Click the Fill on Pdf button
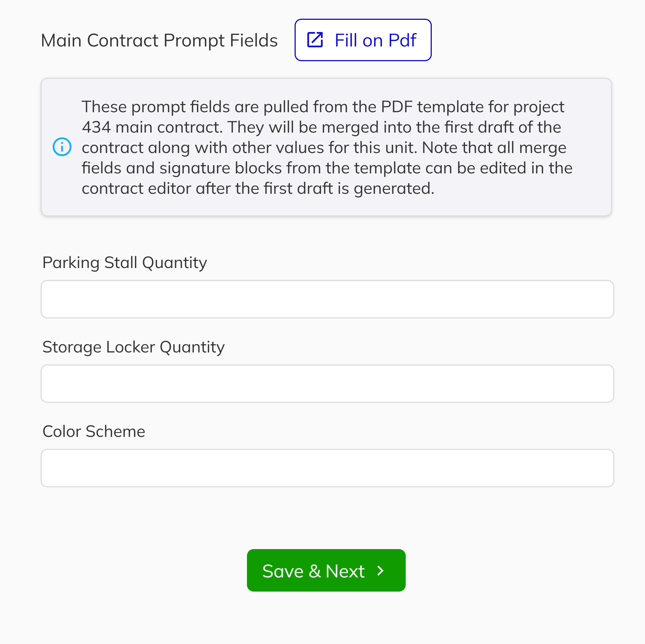This screenshot has width=645, height=644. click(x=363, y=40)
